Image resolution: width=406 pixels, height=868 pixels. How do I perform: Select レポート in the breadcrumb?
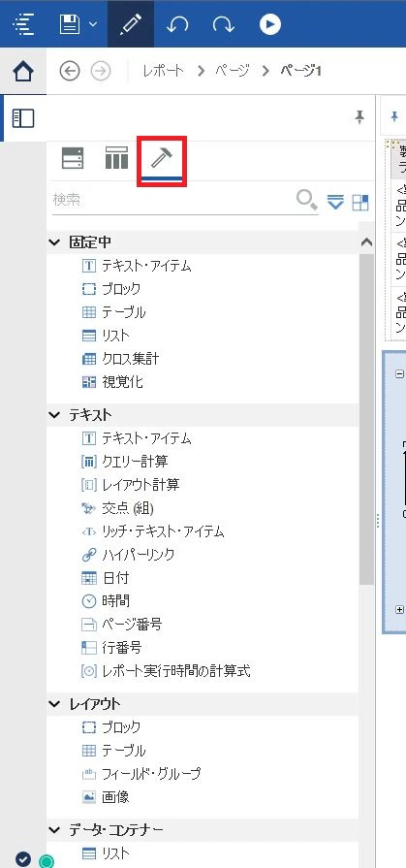coord(164,72)
